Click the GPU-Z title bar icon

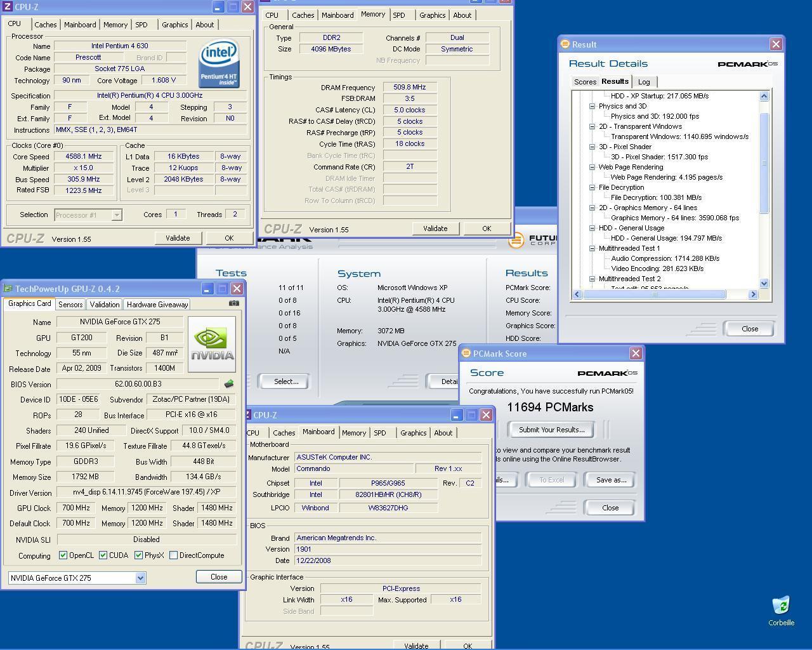pyautogui.click(x=8, y=289)
